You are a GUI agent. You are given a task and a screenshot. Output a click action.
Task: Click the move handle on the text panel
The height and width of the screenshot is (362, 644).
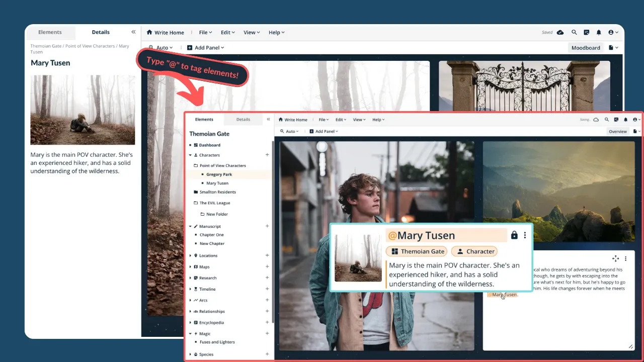click(615, 258)
